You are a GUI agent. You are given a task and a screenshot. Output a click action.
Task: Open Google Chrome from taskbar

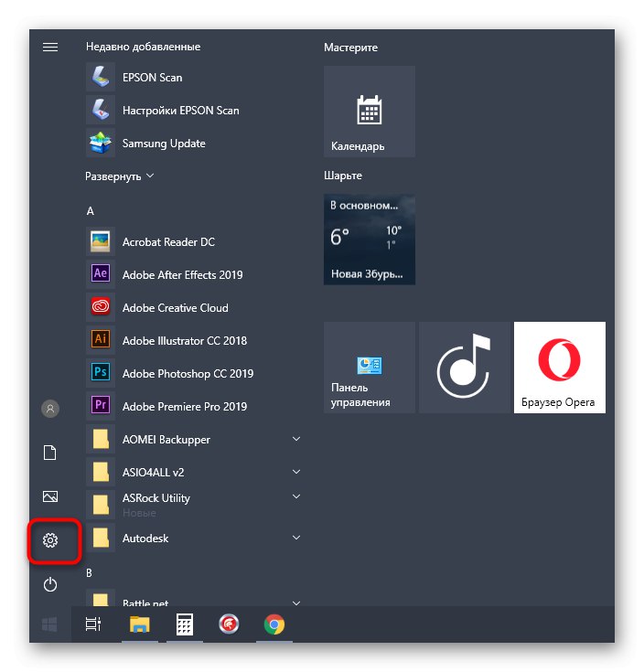tap(274, 624)
